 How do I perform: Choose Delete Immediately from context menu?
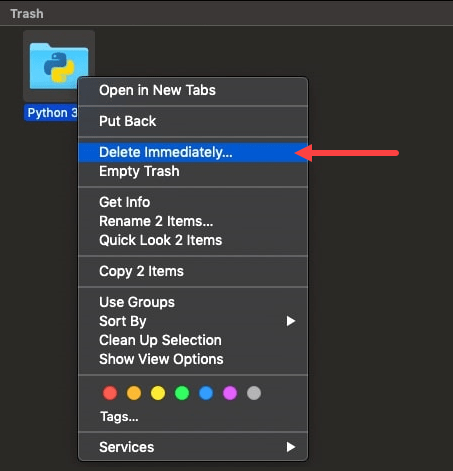click(193, 152)
